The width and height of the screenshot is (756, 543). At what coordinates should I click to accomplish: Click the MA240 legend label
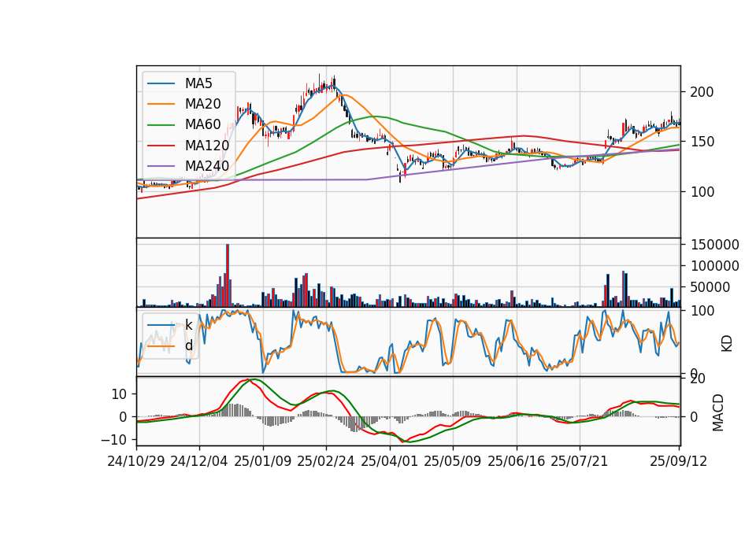pos(207,166)
